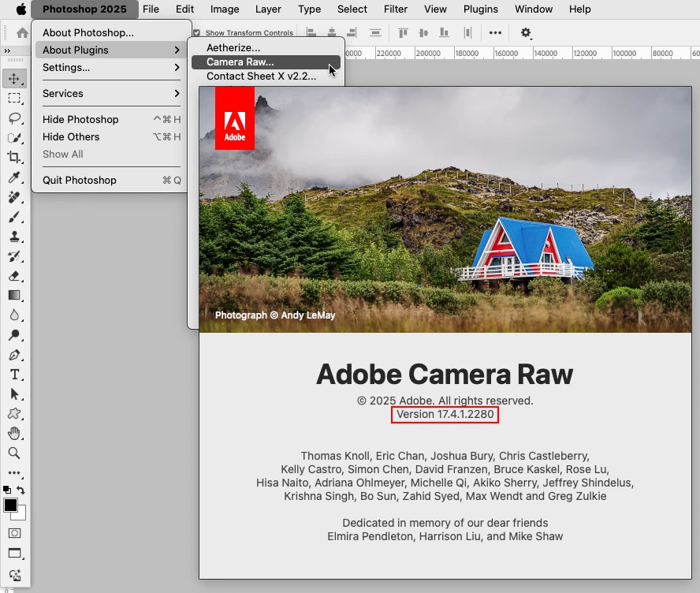Click the background color swatch

click(x=21, y=515)
